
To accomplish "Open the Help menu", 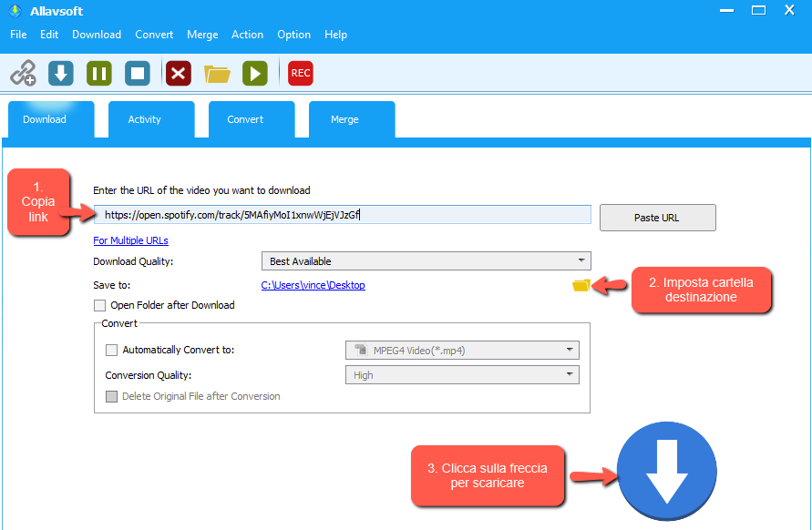I will click(336, 35).
